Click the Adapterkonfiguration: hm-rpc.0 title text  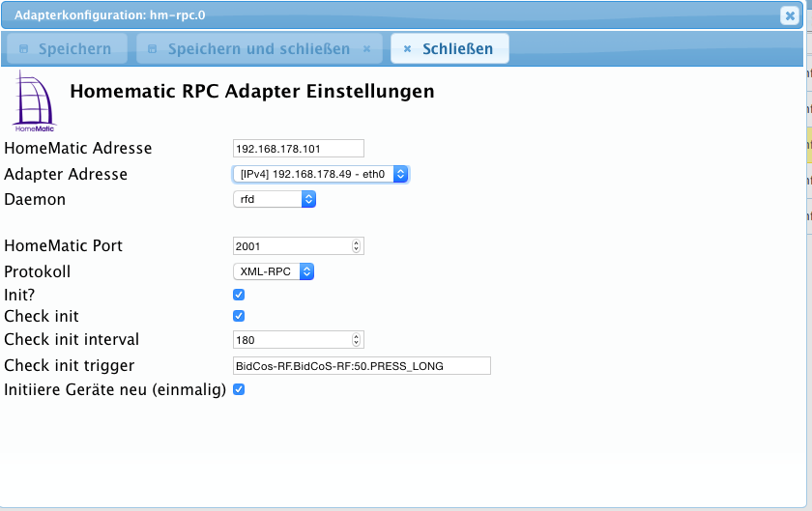coord(110,15)
